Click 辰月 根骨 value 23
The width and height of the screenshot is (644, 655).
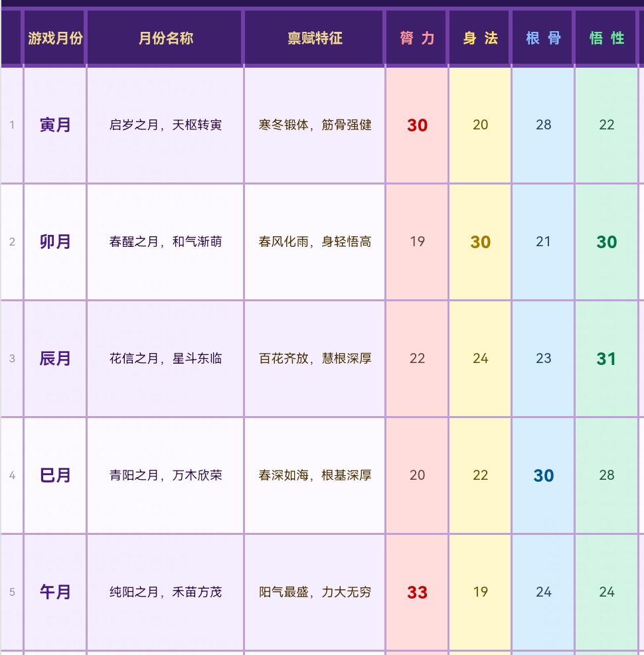(x=543, y=358)
